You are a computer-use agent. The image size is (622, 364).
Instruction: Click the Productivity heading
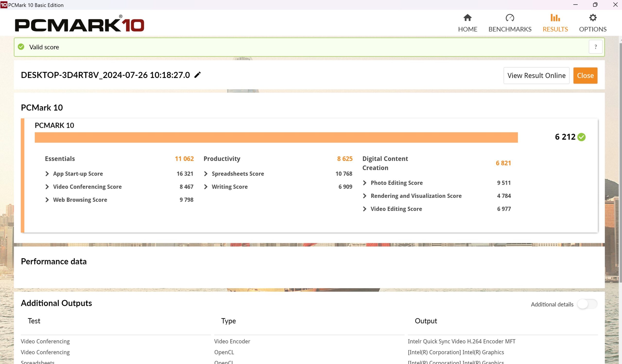coord(222,159)
